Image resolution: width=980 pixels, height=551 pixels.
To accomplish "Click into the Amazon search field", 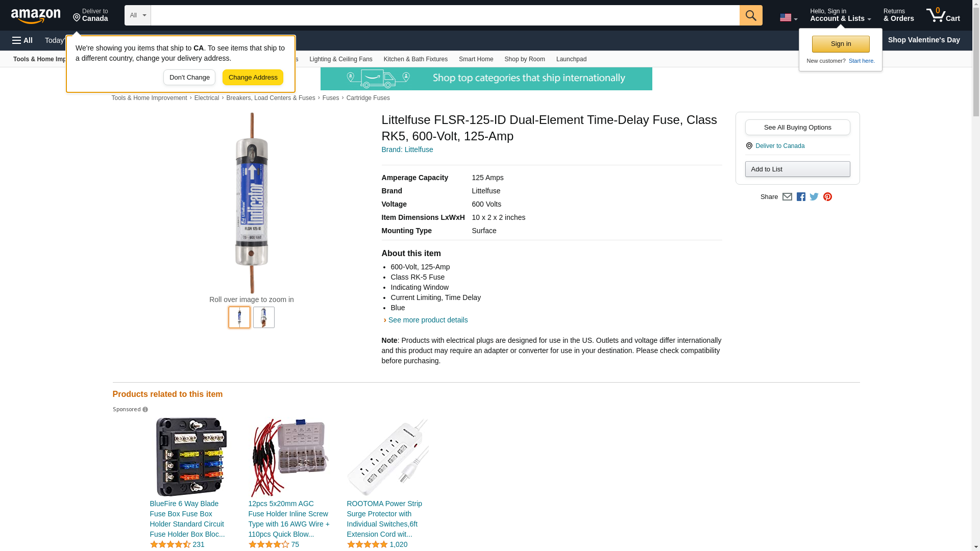I will click(x=445, y=15).
